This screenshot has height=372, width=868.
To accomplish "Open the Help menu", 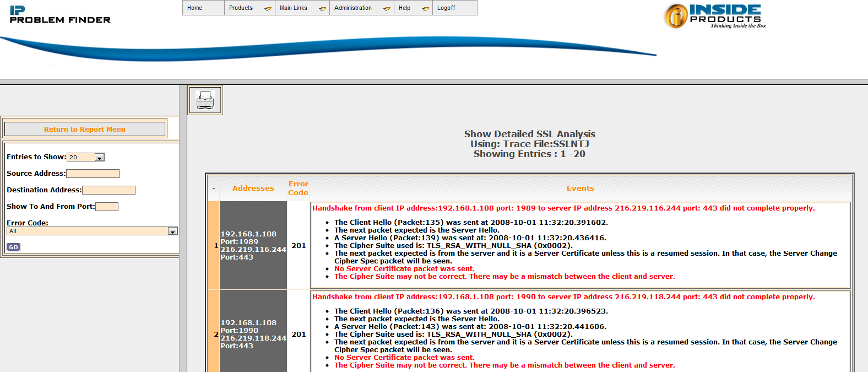I will click(405, 8).
